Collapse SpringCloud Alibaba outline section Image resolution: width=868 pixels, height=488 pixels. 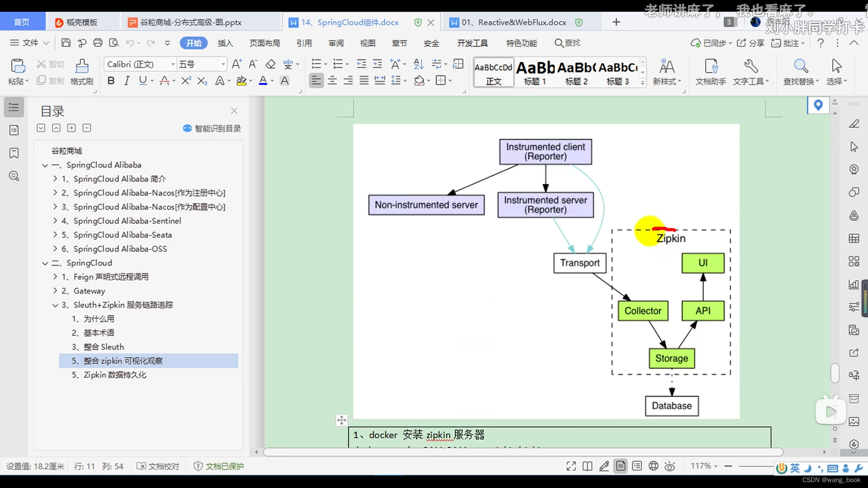pos(45,165)
